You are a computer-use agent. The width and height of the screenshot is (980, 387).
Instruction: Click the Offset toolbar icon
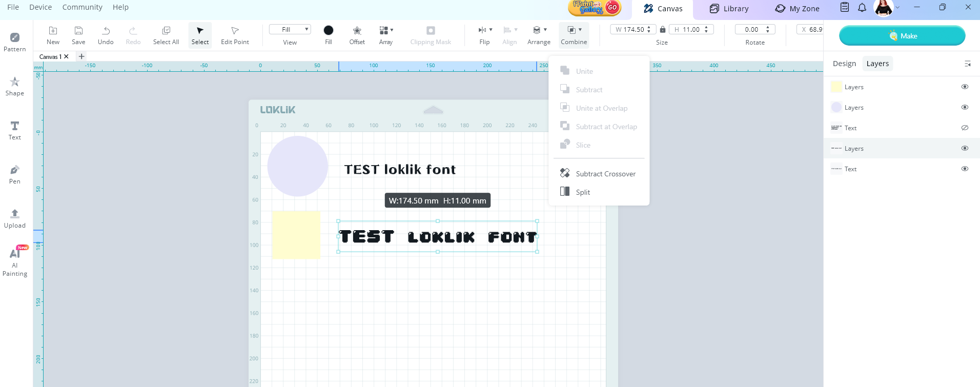357,34
